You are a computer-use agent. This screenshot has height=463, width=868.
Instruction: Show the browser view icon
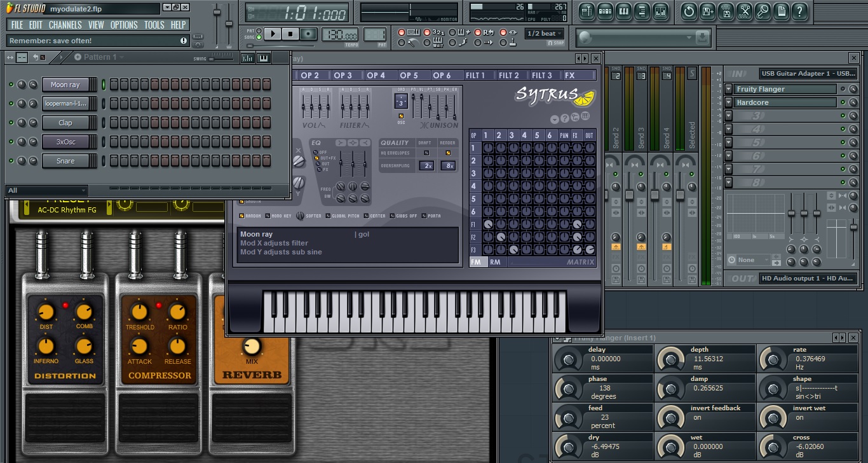(642, 11)
